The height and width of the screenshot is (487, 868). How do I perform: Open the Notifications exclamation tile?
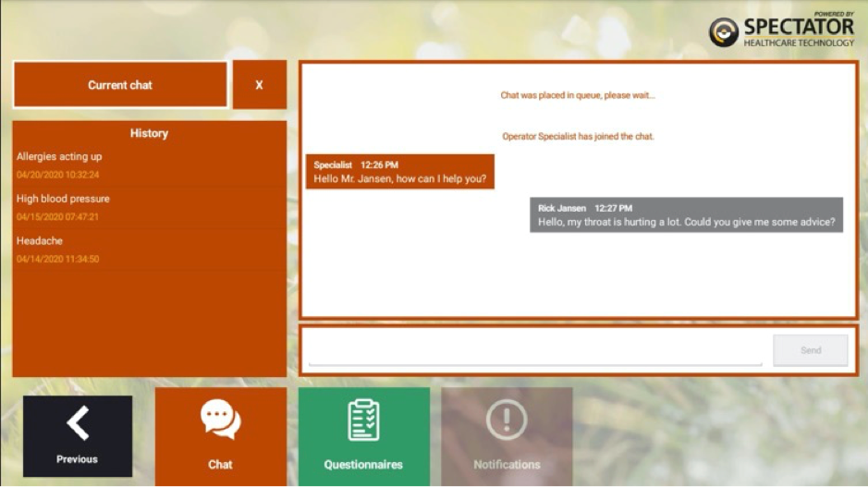[x=507, y=437]
